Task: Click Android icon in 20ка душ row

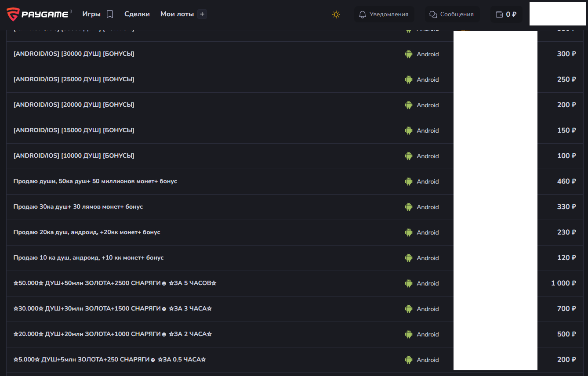Action: coord(409,232)
